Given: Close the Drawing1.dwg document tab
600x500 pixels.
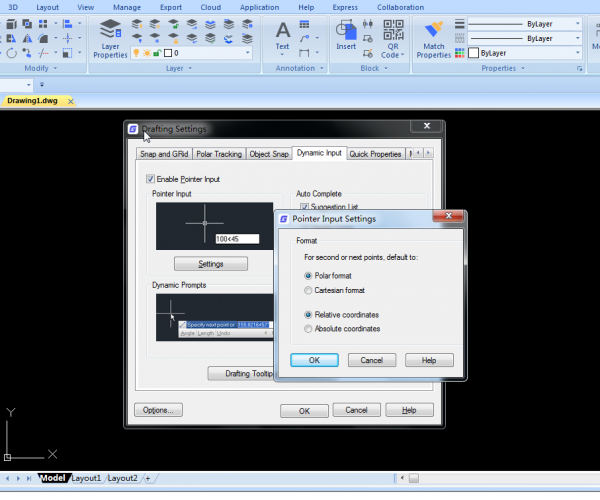Looking at the screenshot, I should (70, 101).
